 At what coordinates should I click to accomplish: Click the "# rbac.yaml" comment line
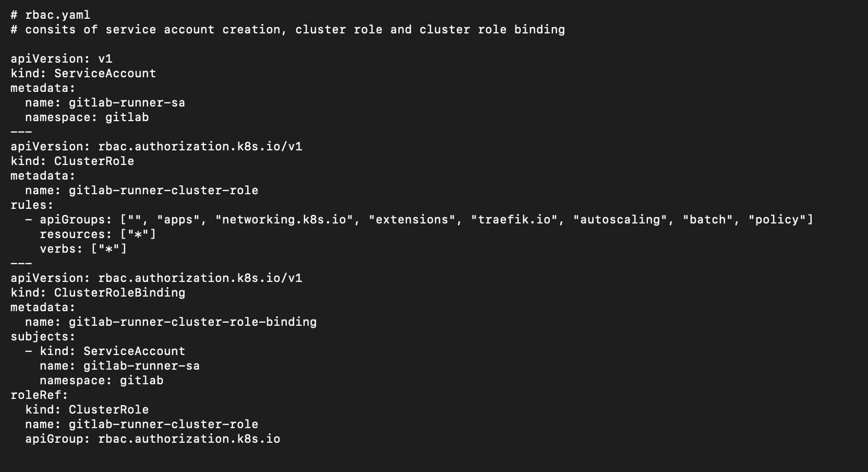pyautogui.click(x=50, y=15)
